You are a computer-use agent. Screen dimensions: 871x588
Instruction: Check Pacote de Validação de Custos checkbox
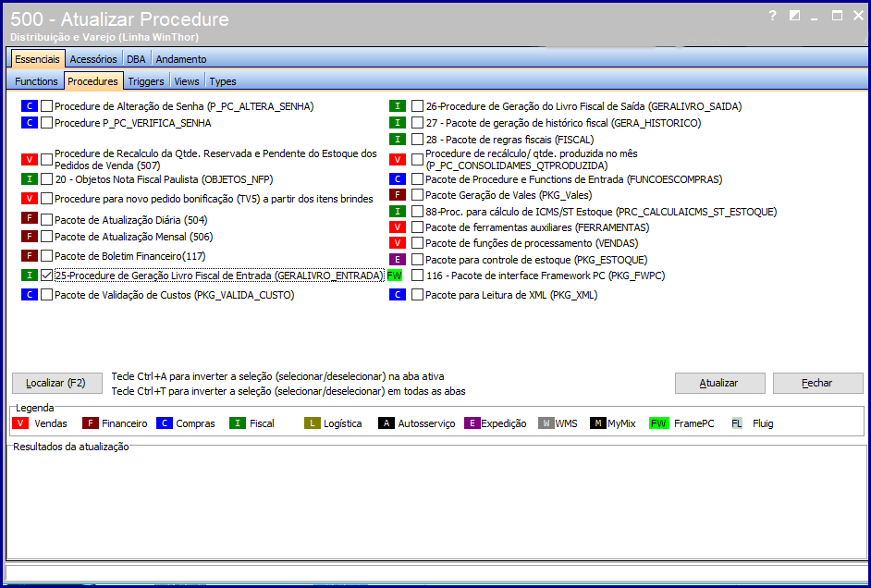(x=46, y=295)
